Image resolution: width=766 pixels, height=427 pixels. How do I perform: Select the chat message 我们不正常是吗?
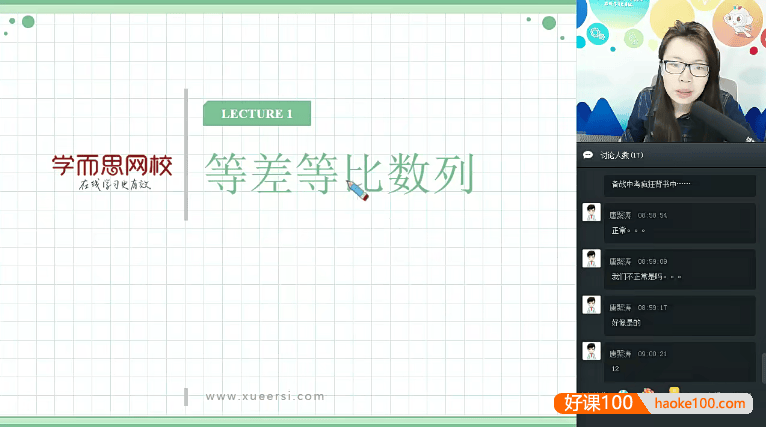[646, 277]
